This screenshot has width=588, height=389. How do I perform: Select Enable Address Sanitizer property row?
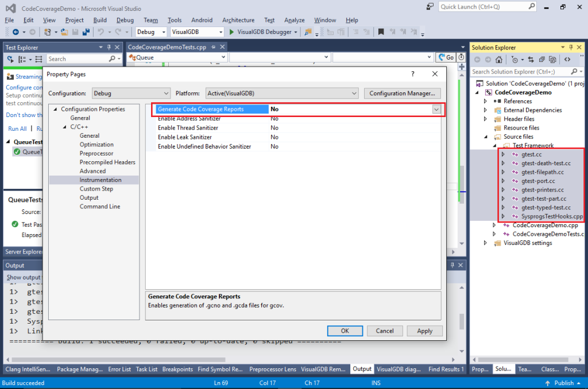coord(293,119)
